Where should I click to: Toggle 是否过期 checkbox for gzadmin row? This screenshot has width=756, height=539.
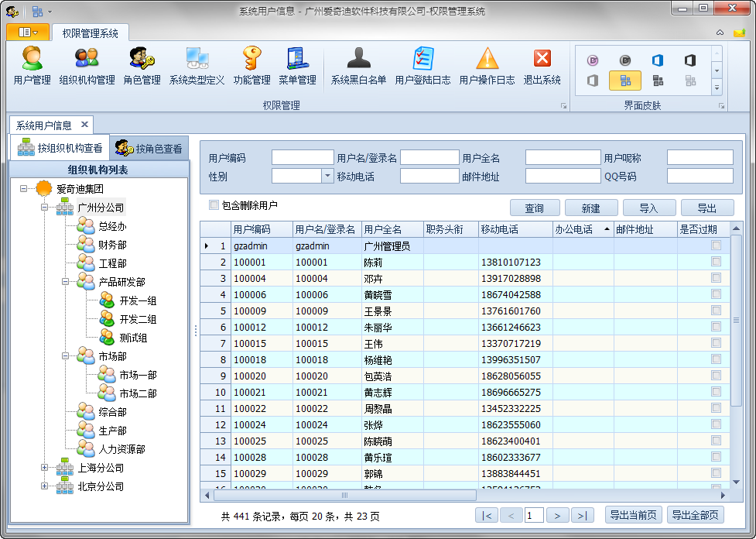(716, 245)
